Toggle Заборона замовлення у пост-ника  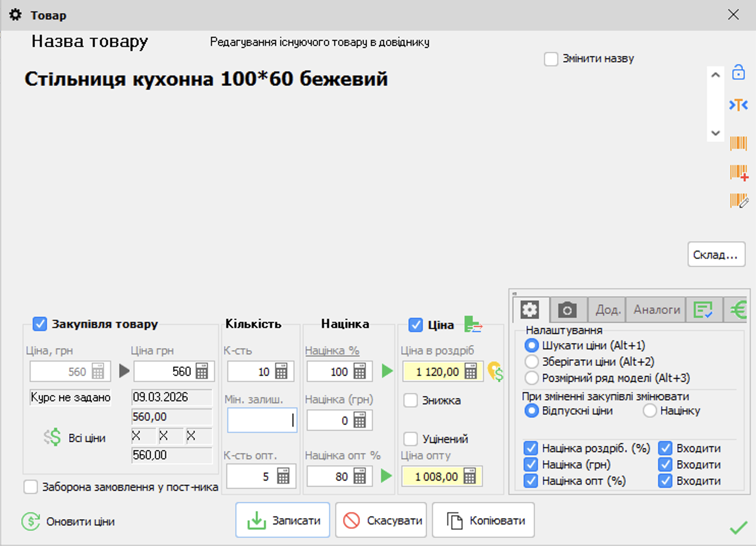[x=30, y=487]
